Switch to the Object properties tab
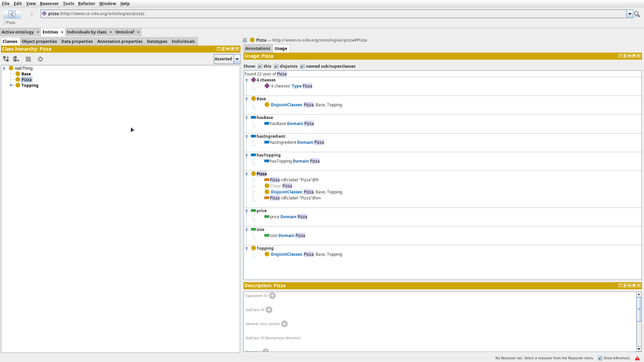 tap(39, 42)
